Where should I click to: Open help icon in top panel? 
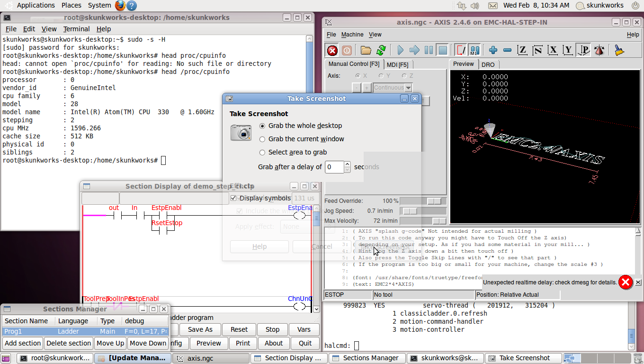click(132, 6)
